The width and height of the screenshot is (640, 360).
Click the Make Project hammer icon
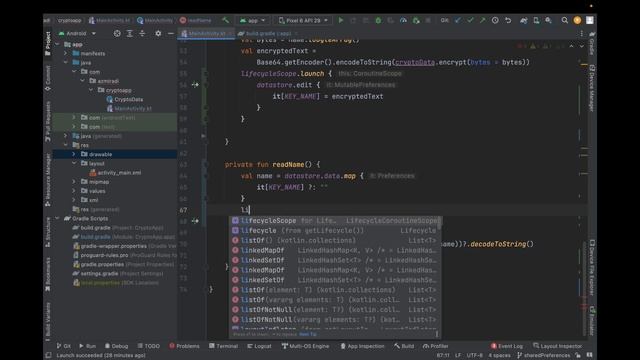(x=225, y=20)
